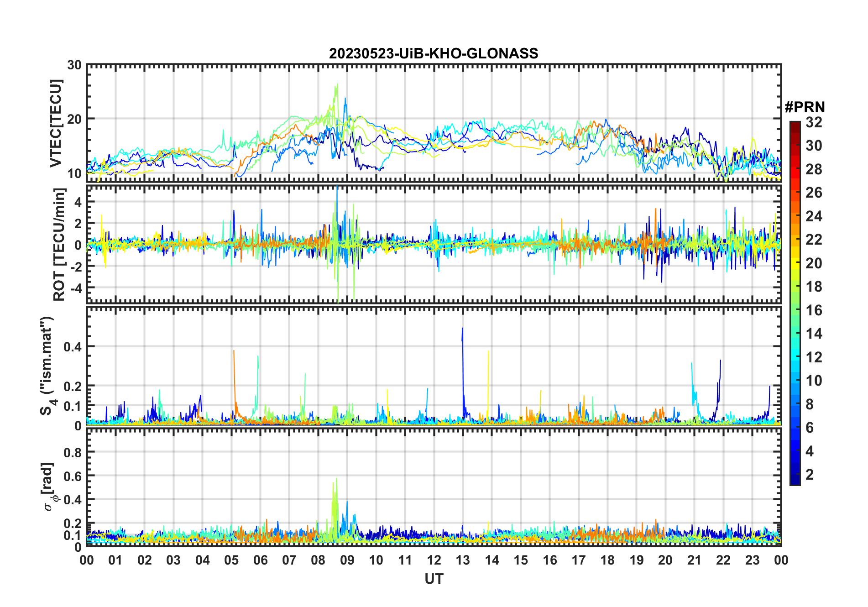This screenshot has height=607, width=868.
Task: Click the green sigma phi peak near 08:40 UT
Action: coord(336,480)
